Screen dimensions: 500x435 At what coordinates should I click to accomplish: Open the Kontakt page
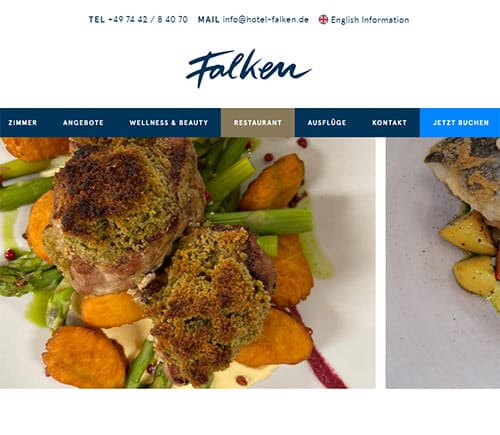(x=389, y=123)
